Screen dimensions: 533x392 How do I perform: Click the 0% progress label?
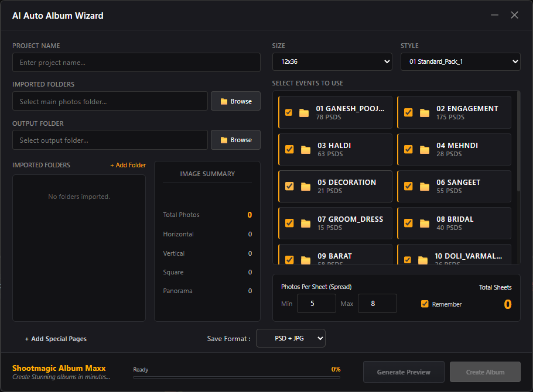(336, 369)
